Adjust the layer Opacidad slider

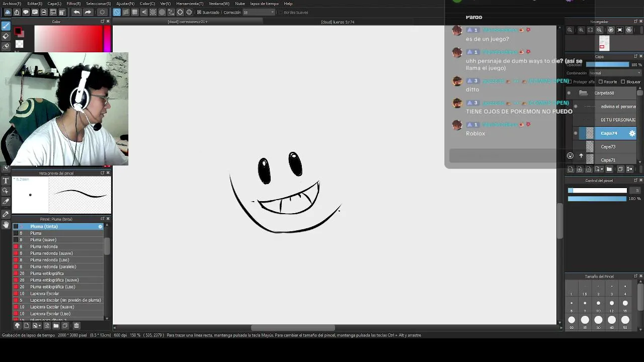tap(607, 65)
